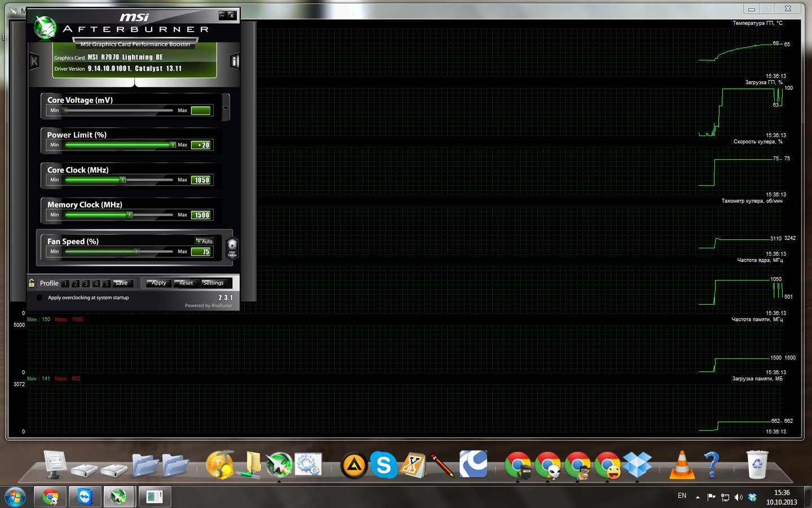Viewport: 812px width, 508px height.
Task: Open Skype from the dock
Action: [384, 466]
